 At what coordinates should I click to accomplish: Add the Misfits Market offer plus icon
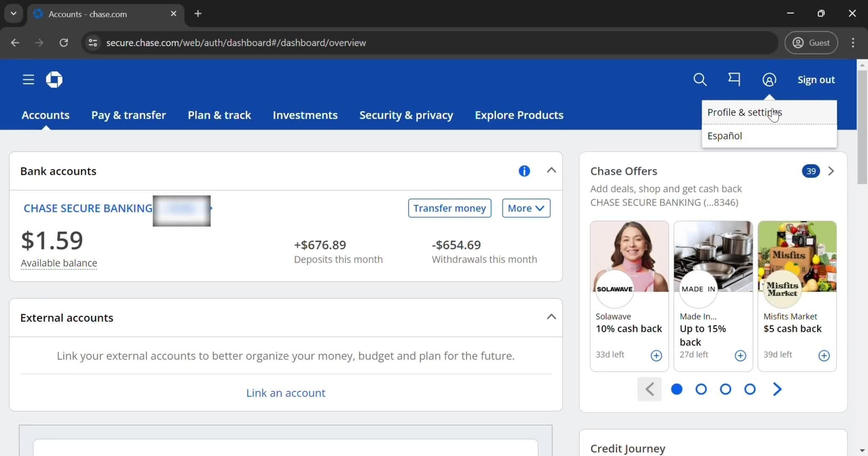[x=824, y=356]
